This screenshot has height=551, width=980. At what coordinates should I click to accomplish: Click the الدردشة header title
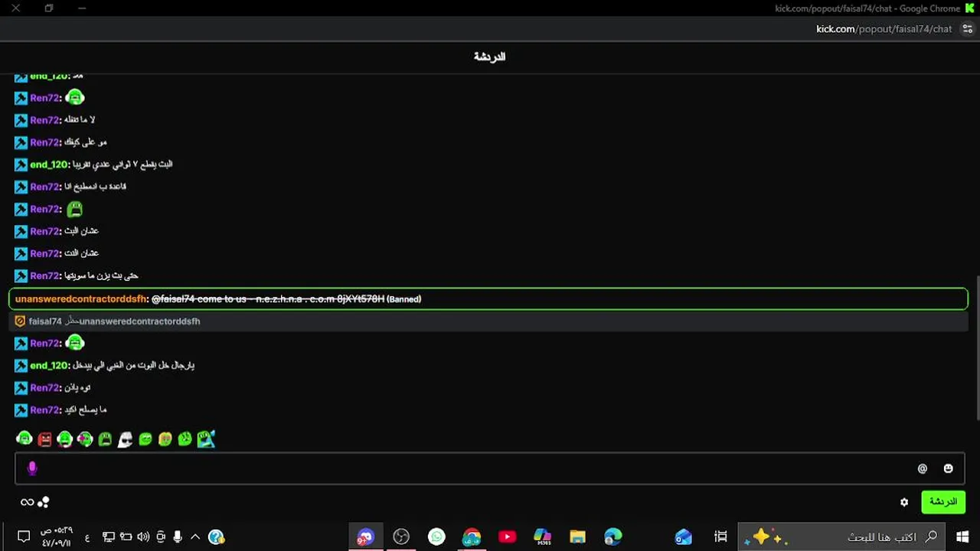490,57
